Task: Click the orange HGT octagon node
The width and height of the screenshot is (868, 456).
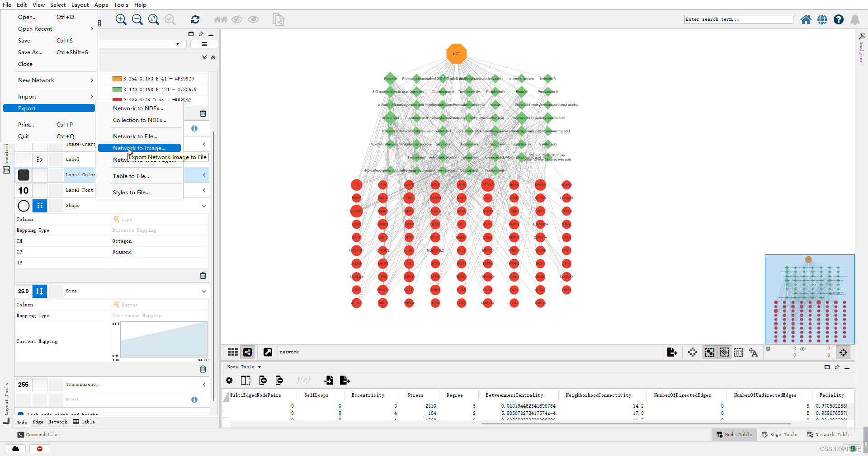Action: pos(456,54)
